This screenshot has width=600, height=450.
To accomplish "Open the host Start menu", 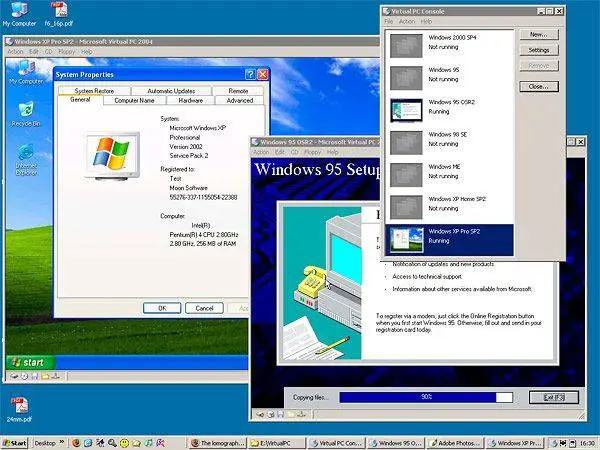I will (x=15, y=443).
